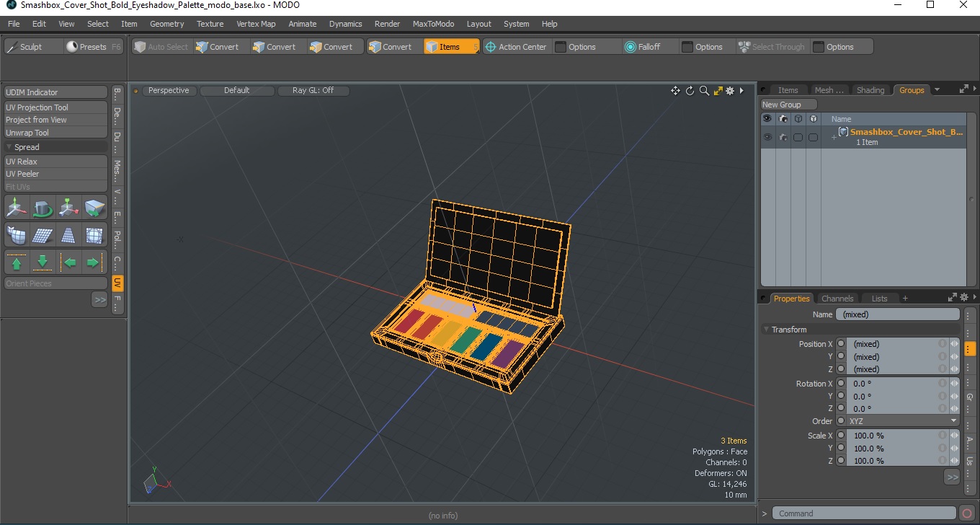Open the viewport settings gear
The width and height of the screenshot is (980, 525).
click(x=730, y=91)
